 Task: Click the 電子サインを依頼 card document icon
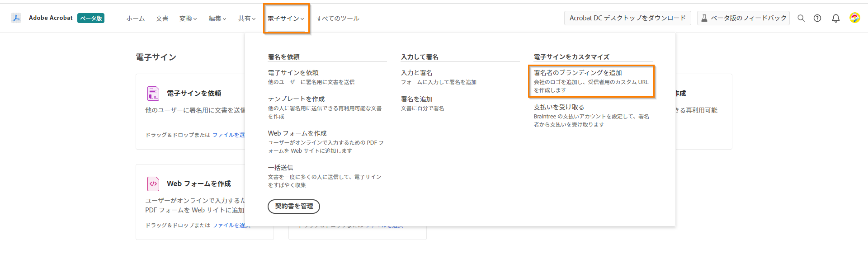pyautogui.click(x=153, y=93)
